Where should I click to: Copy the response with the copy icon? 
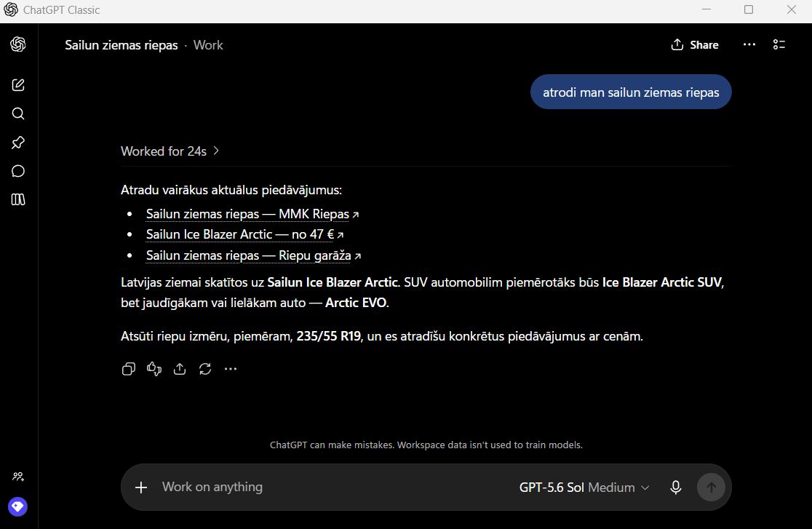coord(129,369)
